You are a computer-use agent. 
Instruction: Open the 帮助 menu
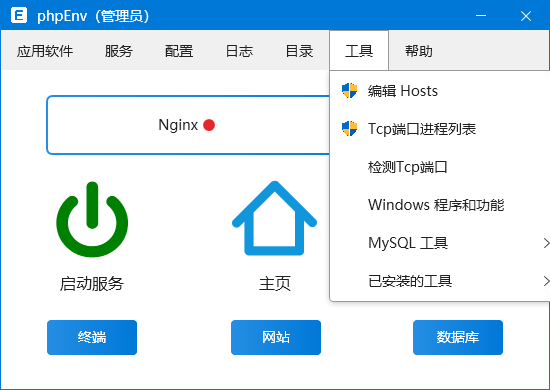click(419, 51)
